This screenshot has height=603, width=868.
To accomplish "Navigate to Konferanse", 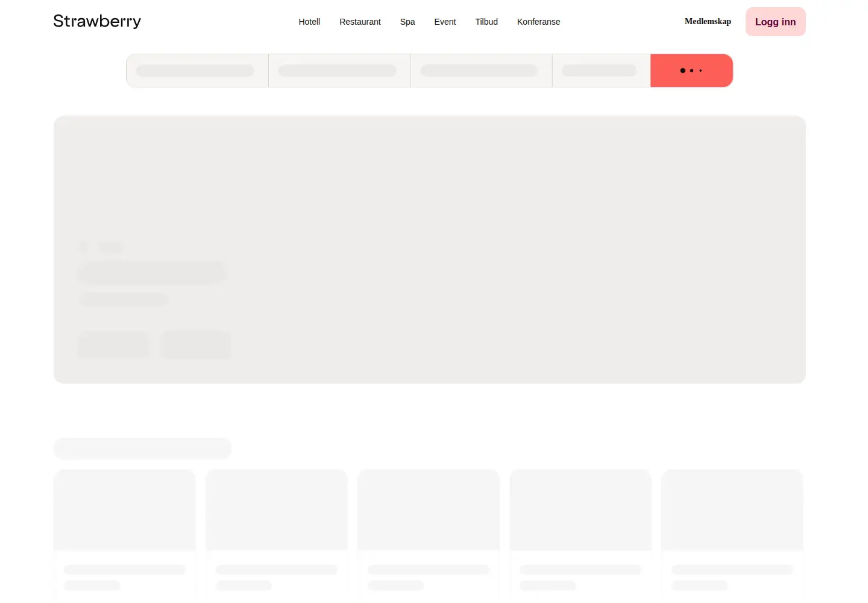I will pos(538,22).
